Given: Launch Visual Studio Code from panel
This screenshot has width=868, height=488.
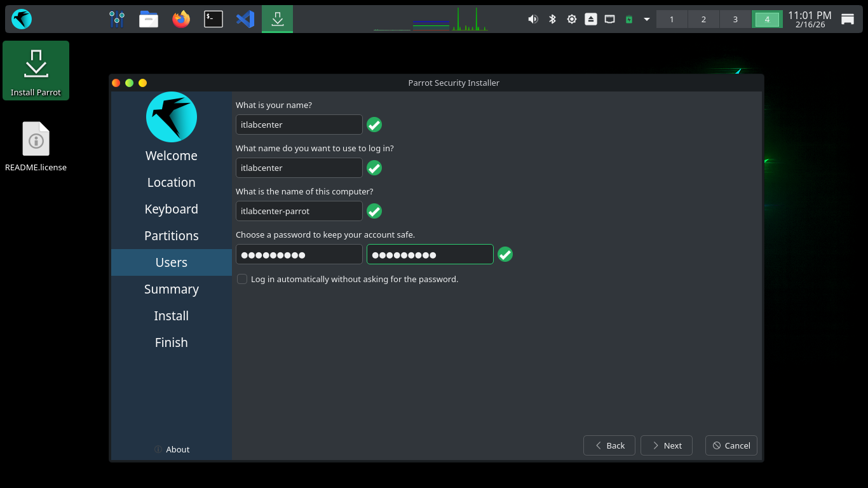Looking at the screenshot, I should tap(245, 19).
